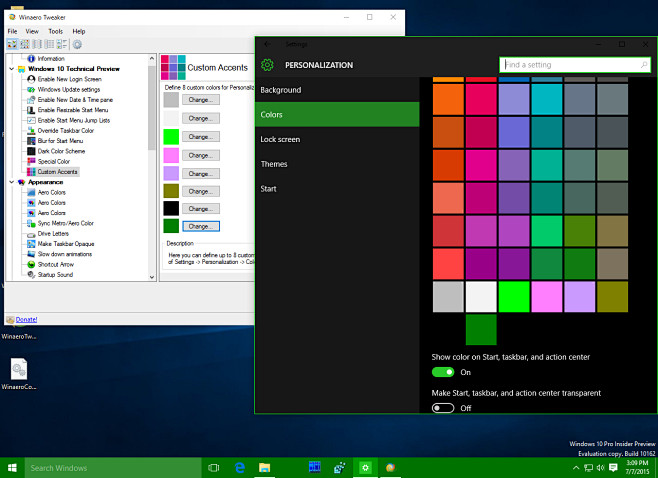Screen dimensions: 658x478
Task: Open the Tools menu in Winaero Tweaker
Action: (x=55, y=31)
